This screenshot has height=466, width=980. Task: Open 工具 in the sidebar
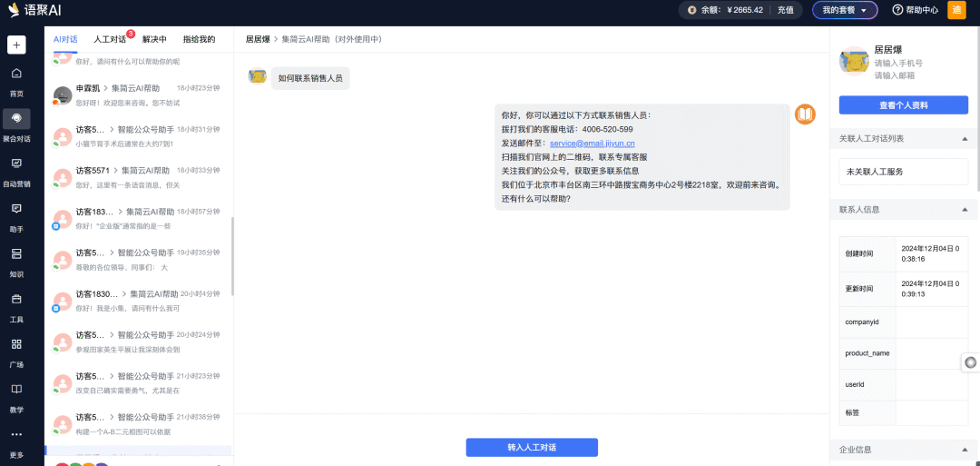16,307
